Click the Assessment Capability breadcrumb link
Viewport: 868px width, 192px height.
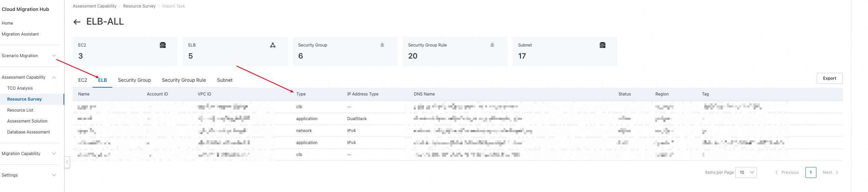pyautogui.click(x=95, y=6)
